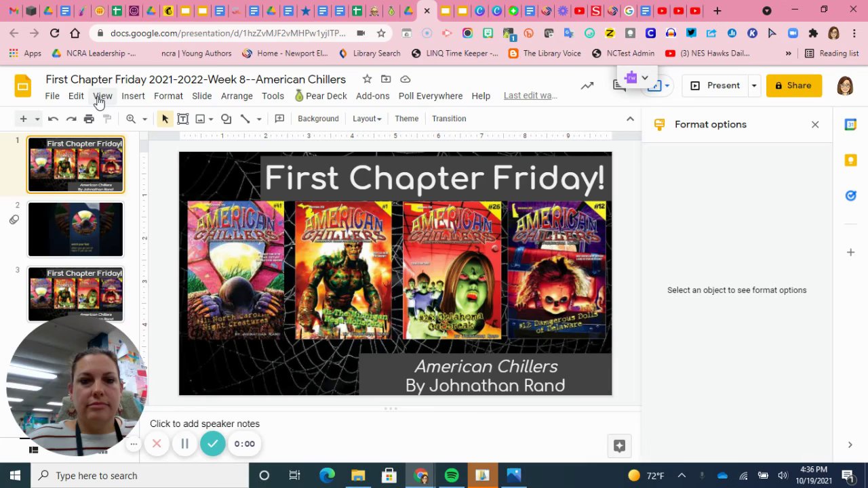Open the Google Tasks side panel icon

850,195
